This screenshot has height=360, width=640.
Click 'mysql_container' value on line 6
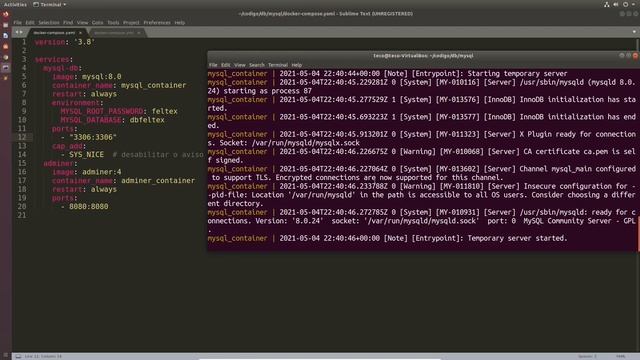pos(153,85)
